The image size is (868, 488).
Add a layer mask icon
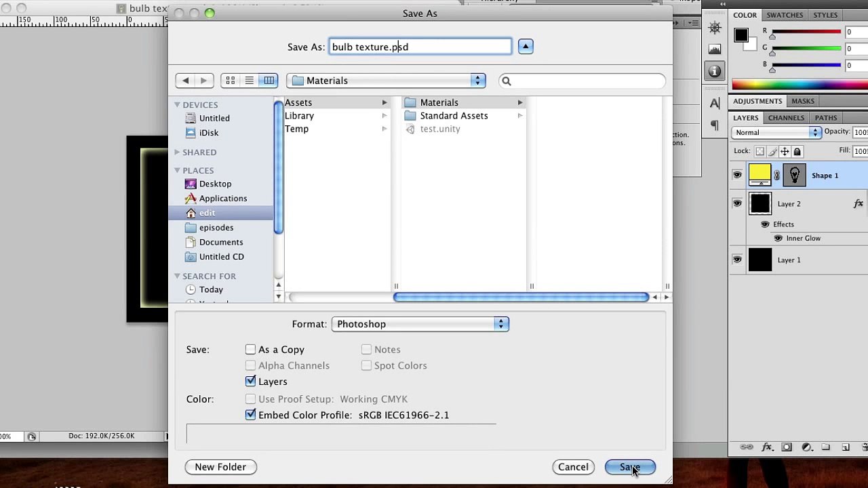pos(787,447)
